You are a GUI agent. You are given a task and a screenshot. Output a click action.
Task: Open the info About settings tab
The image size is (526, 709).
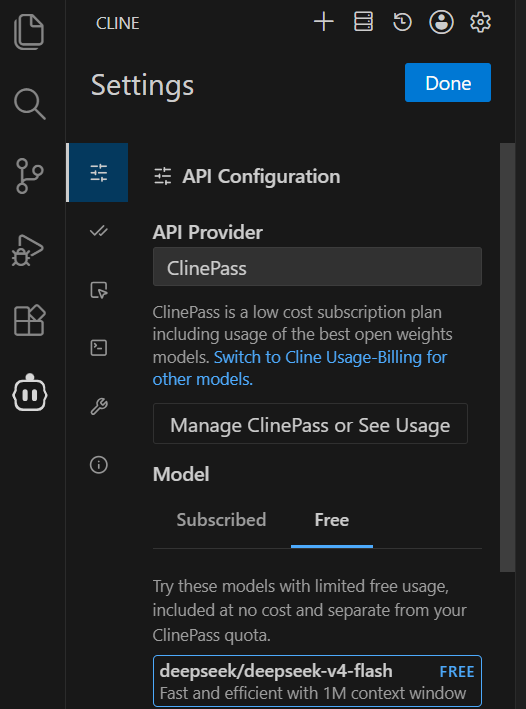[99, 464]
